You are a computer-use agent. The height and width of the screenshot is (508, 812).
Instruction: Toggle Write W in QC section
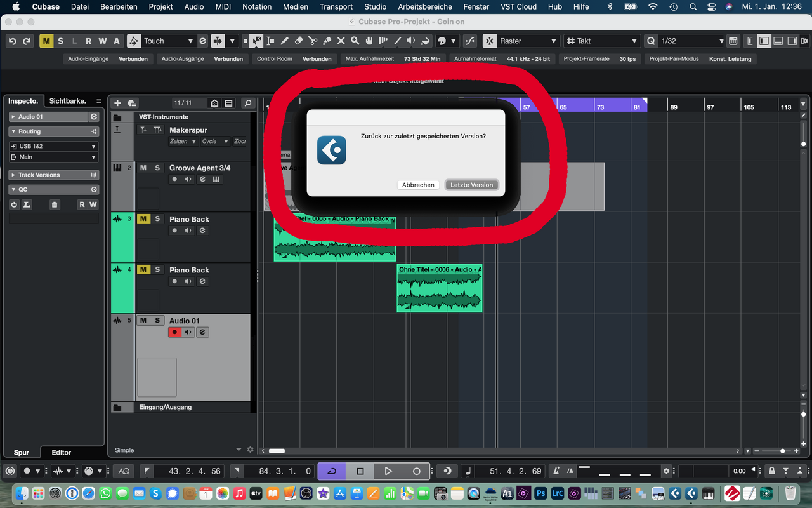pyautogui.click(x=93, y=204)
